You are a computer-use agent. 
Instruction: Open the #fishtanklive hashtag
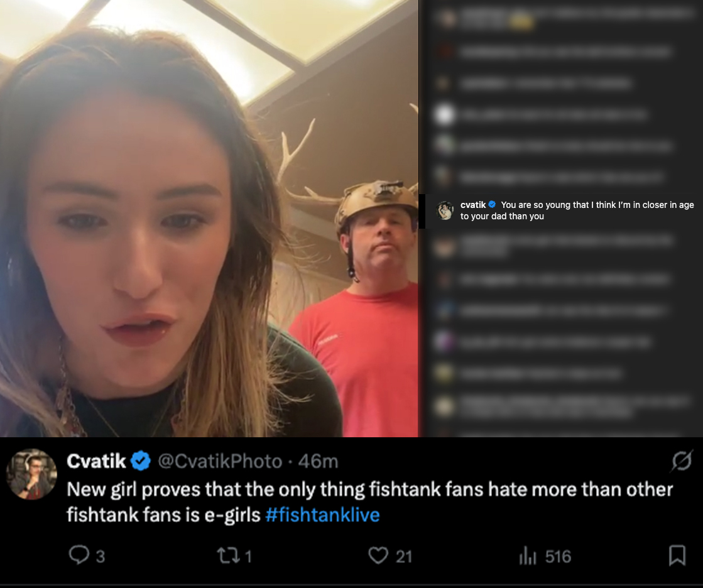point(322,514)
